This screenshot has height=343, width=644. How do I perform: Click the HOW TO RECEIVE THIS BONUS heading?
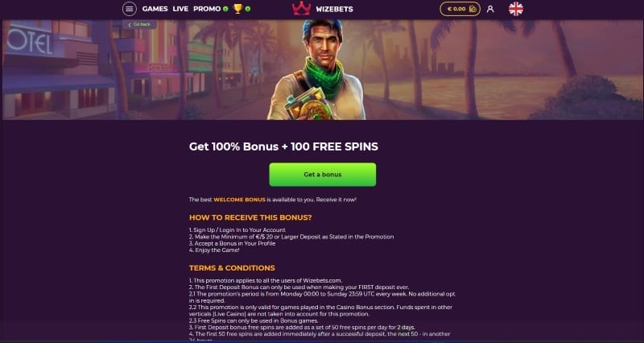[x=250, y=217]
